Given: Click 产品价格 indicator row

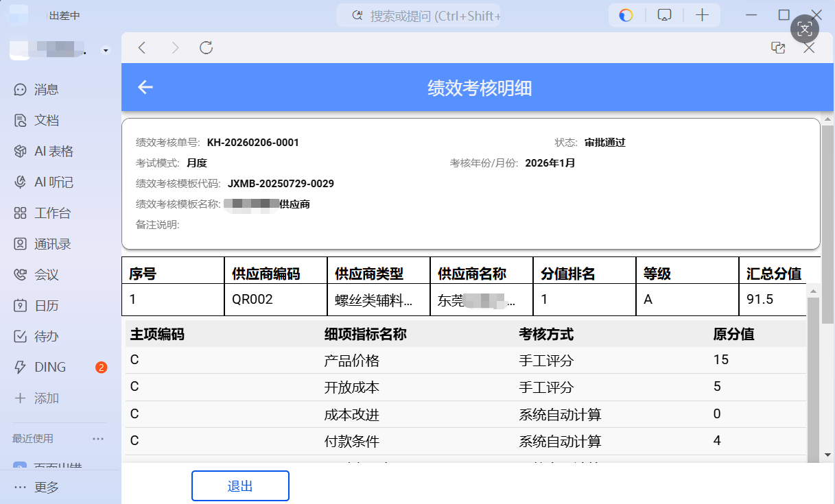Looking at the screenshot, I should point(465,360).
